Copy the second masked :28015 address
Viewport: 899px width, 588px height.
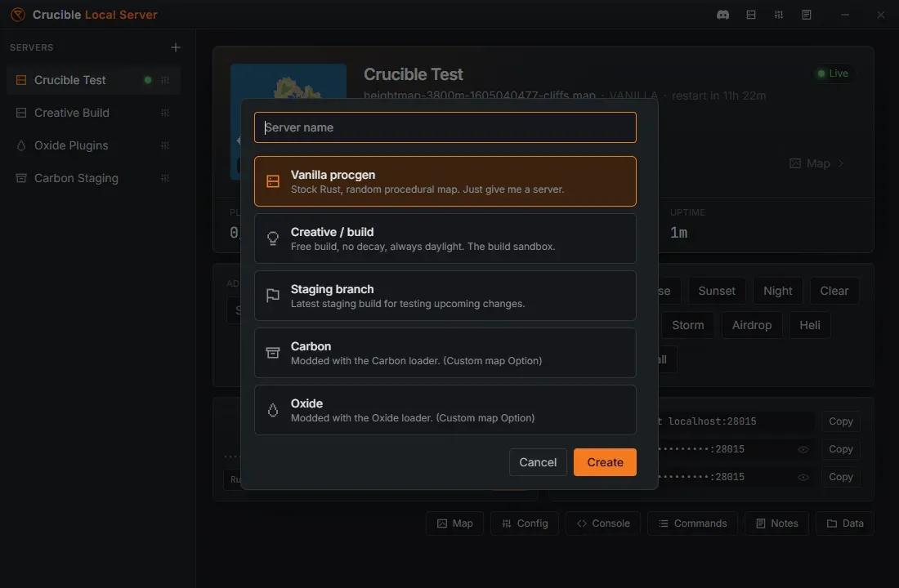(840, 449)
